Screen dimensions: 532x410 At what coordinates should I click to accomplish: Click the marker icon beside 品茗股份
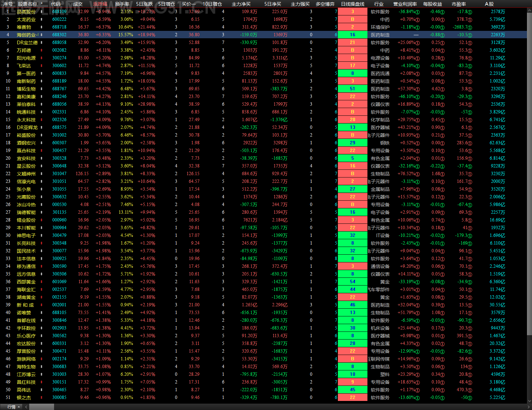pos(42,12)
